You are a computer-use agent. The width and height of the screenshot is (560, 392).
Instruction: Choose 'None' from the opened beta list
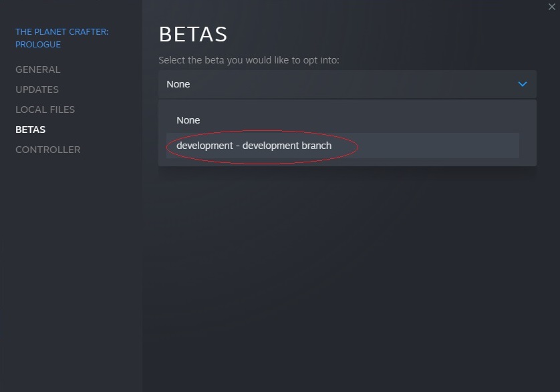pyautogui.click(x=188, y=120)
